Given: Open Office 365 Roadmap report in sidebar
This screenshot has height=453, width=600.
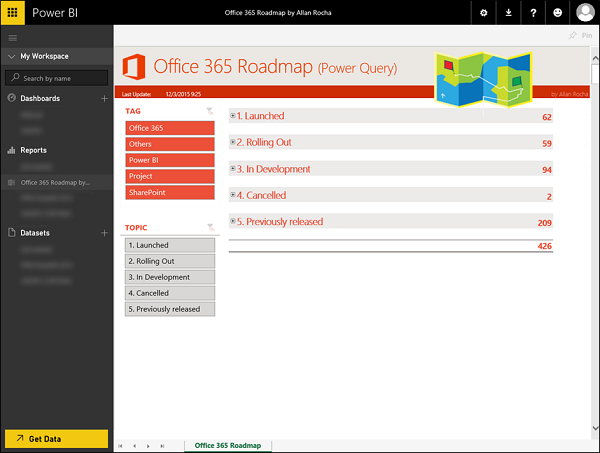Looking at the screenshot, I should coord(55,183).
